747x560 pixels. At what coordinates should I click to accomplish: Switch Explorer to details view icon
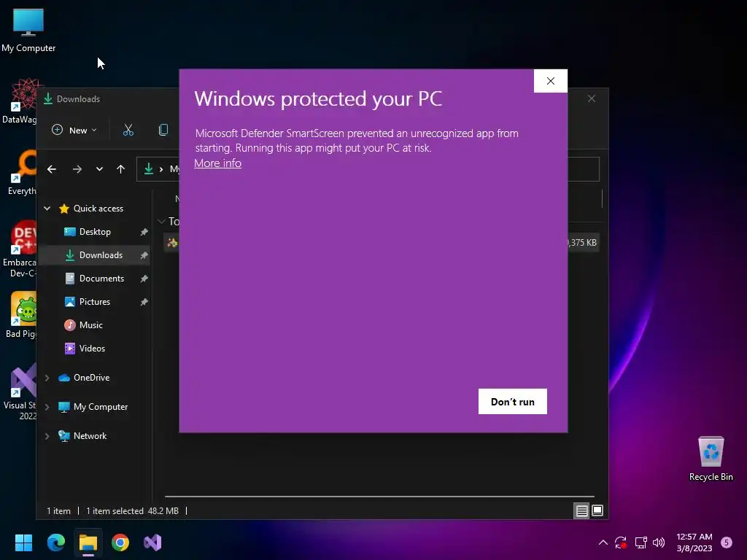click(x=581, y=511)
